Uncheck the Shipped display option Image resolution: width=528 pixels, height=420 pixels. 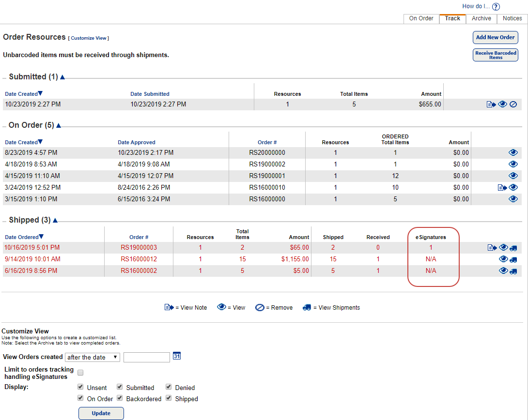click(169, 398)
